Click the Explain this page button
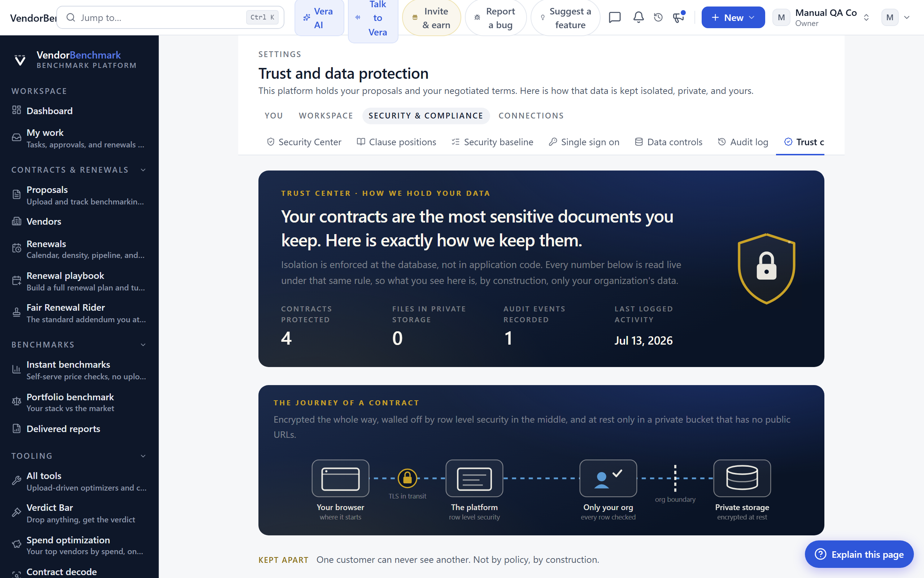 tap(859, 554)
